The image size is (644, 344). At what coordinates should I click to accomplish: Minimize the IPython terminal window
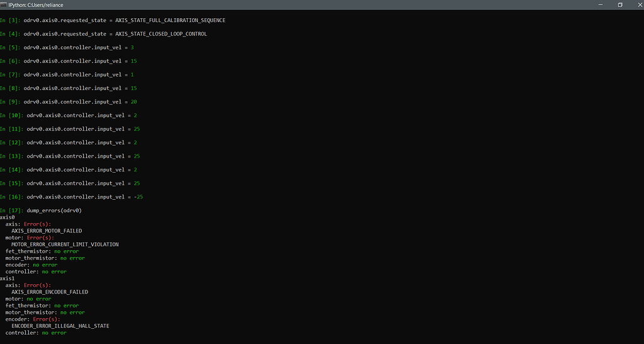click(x=599, y=4)
